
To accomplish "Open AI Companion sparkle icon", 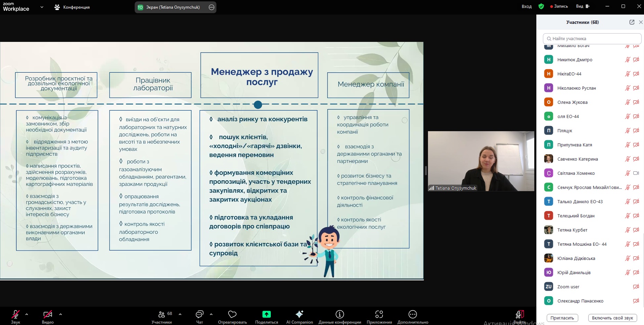I will click(x=299, y=314).
